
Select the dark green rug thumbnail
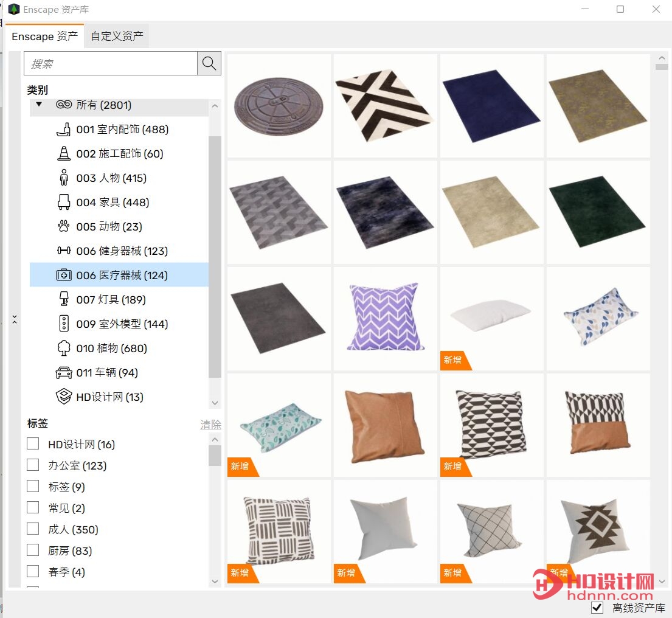(x=598, y=212)
